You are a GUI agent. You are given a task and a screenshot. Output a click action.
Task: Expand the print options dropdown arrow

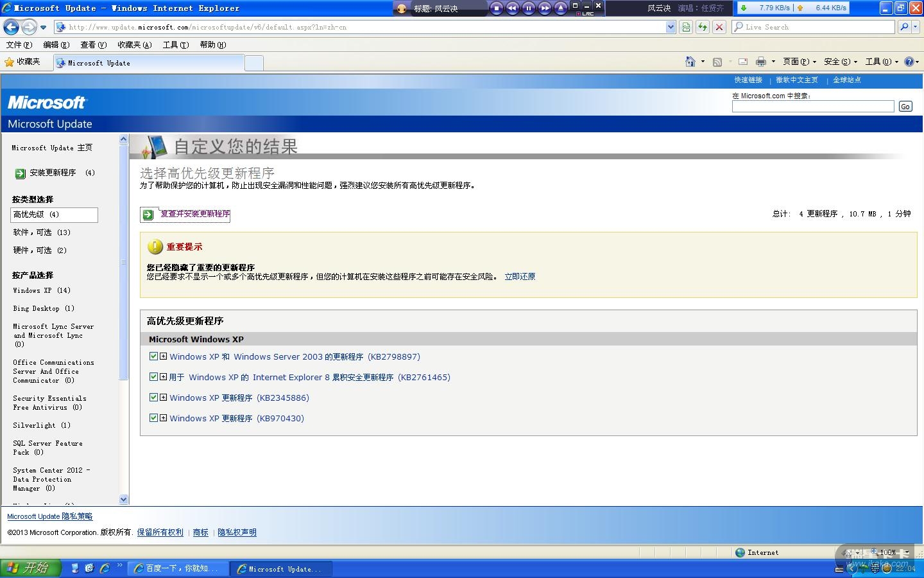[x=773, y=62]
